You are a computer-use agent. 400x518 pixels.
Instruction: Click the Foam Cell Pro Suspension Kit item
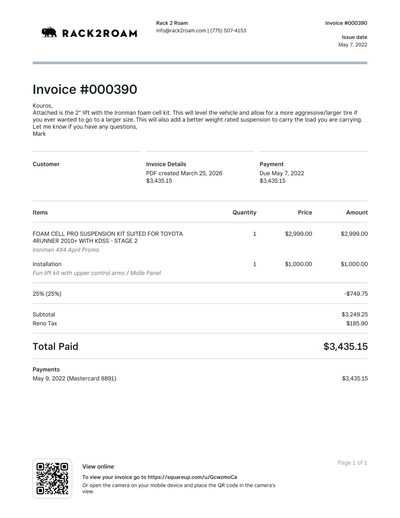click(x=108, y=237)
